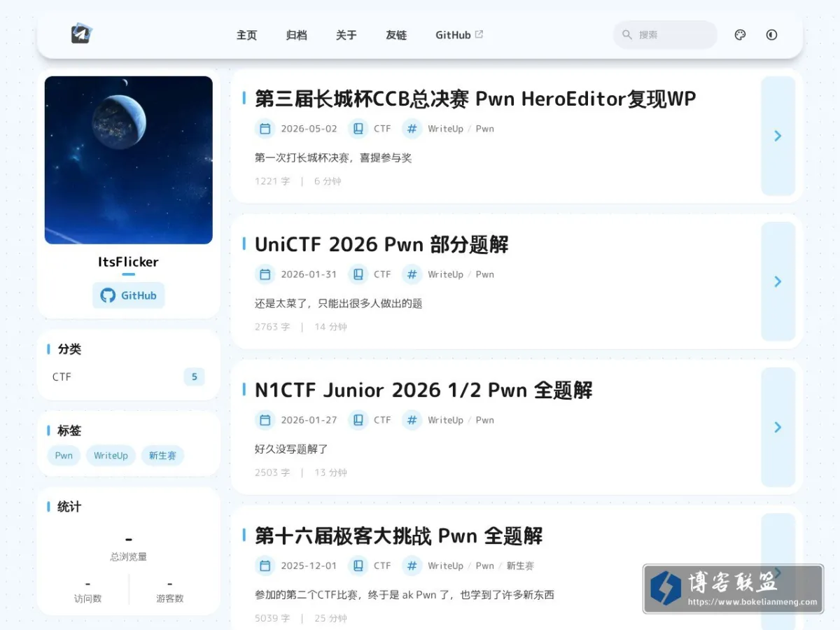Click the hashtag tag icon on the 极客大挑战 post

click(412, 566)
